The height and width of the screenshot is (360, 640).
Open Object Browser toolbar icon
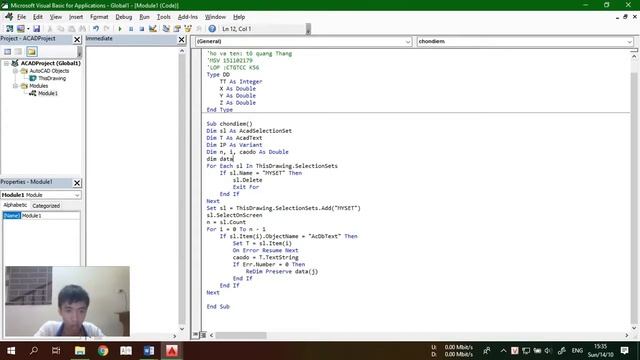[188, 29]
